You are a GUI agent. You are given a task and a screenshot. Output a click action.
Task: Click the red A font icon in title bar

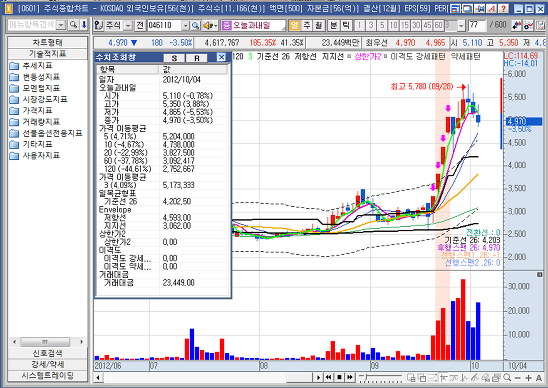[492, 8]
